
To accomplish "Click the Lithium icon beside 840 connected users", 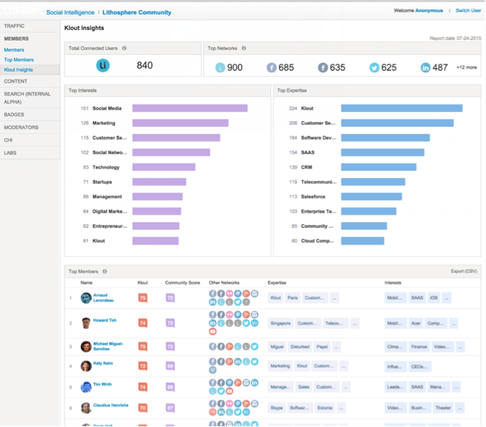I will [103, 65].
